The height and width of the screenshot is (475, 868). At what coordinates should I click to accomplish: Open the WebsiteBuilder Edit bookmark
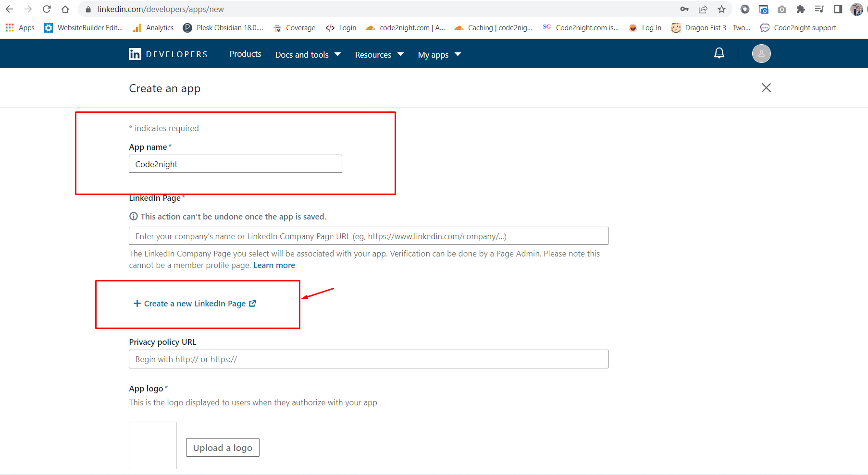(x=84, y=28)
